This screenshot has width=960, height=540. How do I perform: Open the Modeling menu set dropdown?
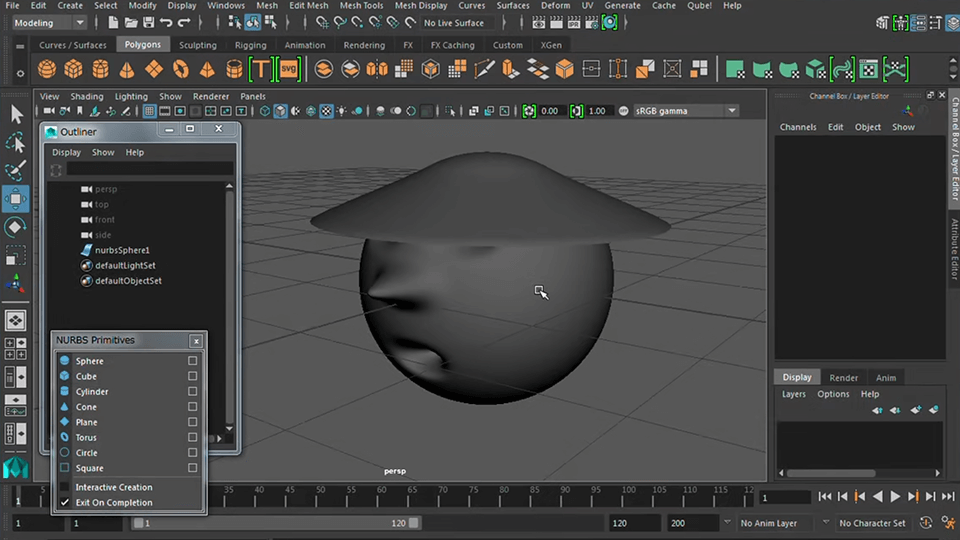[x=49, y=22]
